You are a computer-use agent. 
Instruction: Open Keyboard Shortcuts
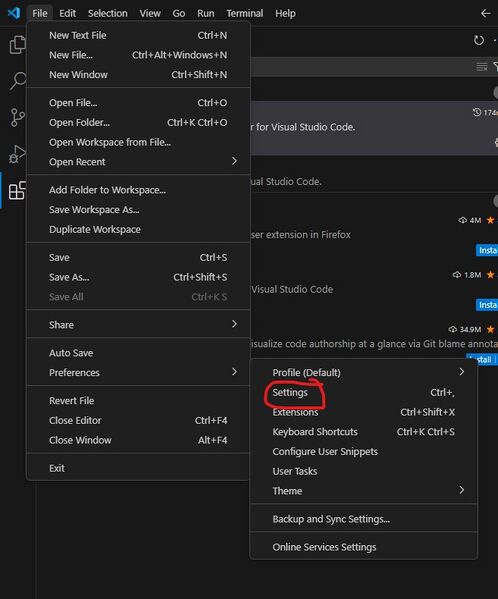[364, 432]
